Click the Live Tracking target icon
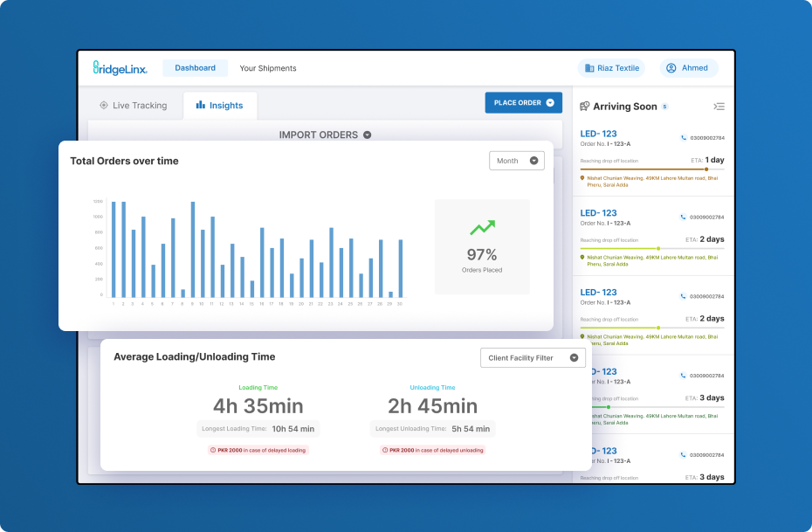 (x=104, y=106)
